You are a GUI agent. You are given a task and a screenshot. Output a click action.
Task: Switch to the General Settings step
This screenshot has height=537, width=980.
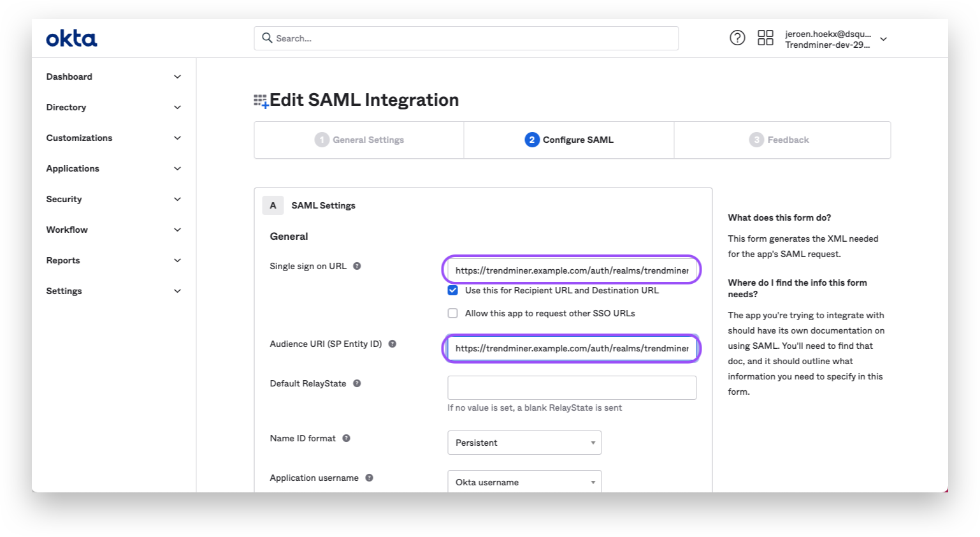coord(359,140)
